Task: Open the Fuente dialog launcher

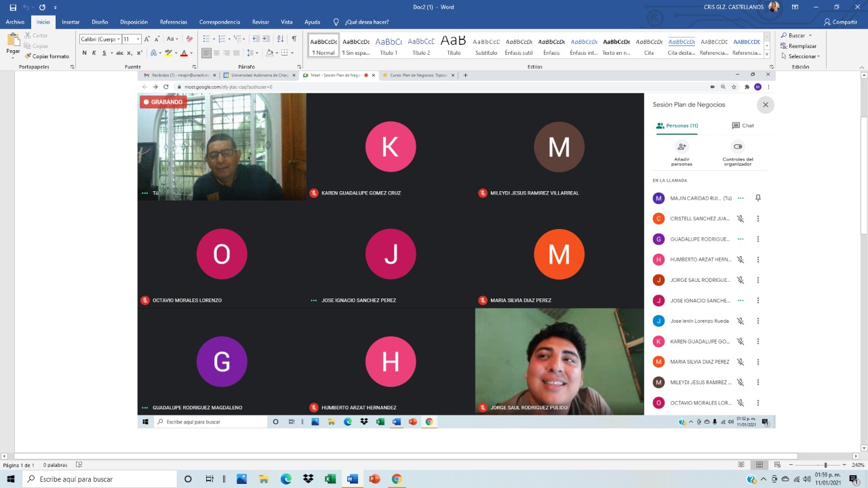Action: [x=194, y=67]
